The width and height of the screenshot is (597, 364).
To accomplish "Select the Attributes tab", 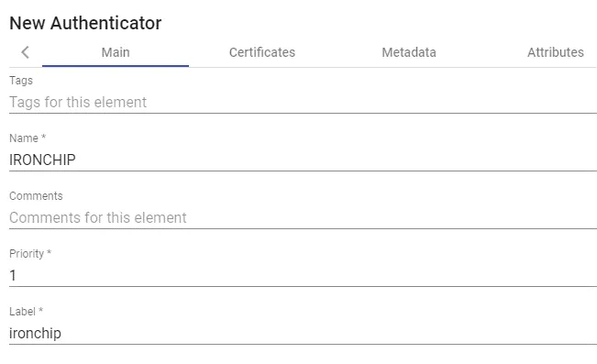I will tap(555, 52).
